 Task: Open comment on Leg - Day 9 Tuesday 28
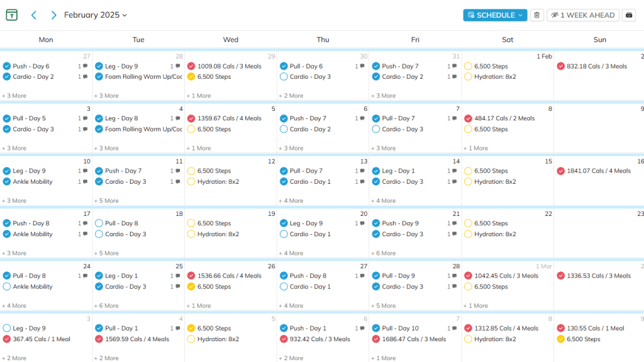177,66
